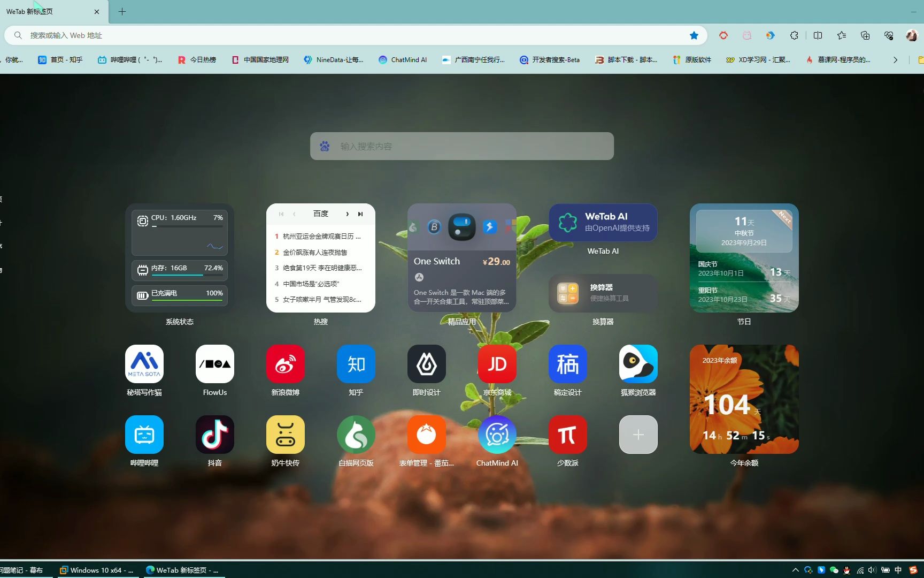Open the 即时设计 app icon
This screenshot has width=924, height=578.
[x=427, y=364]
